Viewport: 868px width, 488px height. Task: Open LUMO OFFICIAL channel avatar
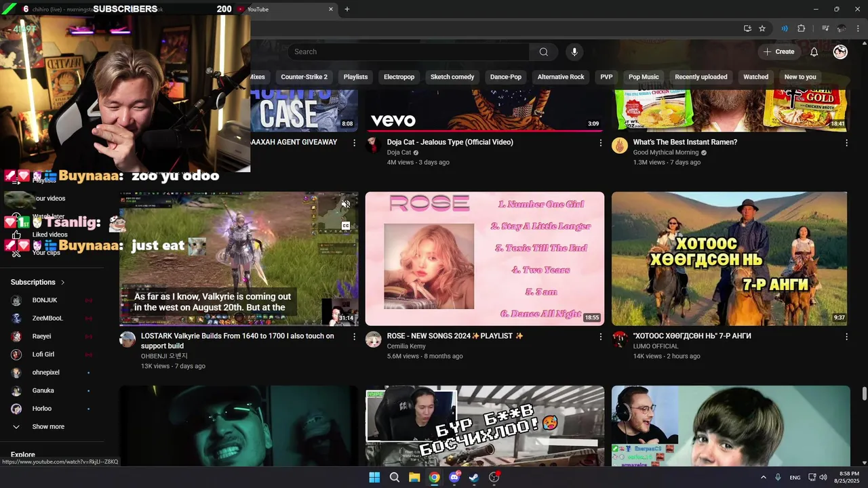tap(620, 340)
